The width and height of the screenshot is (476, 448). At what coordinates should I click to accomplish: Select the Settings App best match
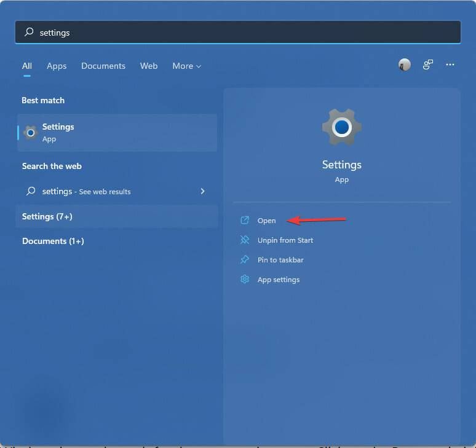(117, 133)
